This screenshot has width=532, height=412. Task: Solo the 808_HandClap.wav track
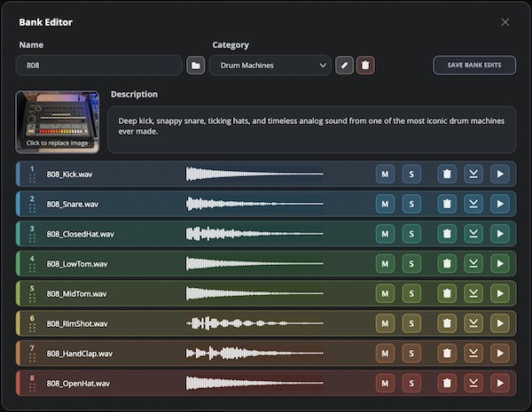pyautogui.click(x=411, y=353)
